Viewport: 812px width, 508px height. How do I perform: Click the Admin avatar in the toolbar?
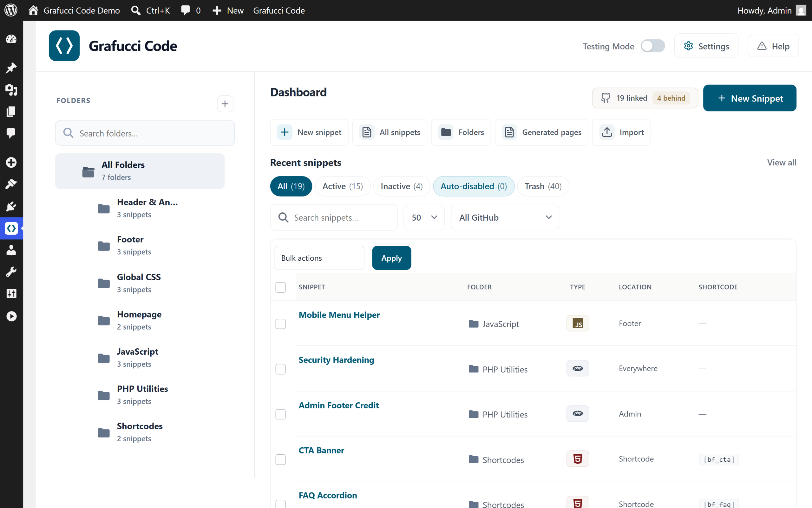click(801, 10)
